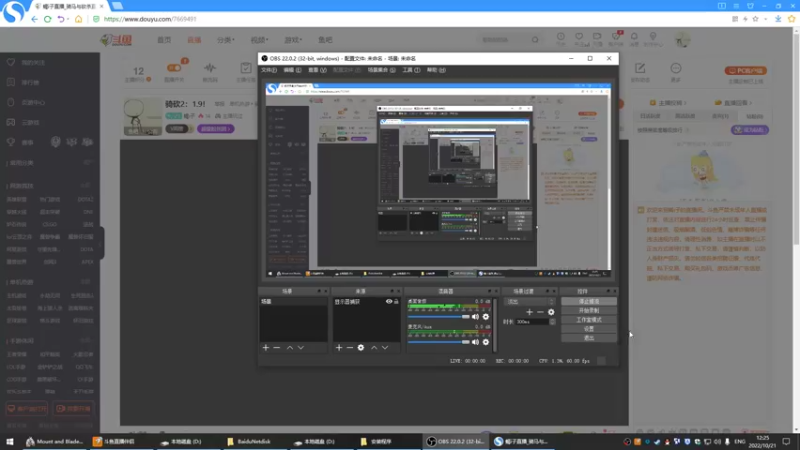Pop out the Mixer dock panel
800x450 pixels.
pyautogui.click(x=489, y=291)
